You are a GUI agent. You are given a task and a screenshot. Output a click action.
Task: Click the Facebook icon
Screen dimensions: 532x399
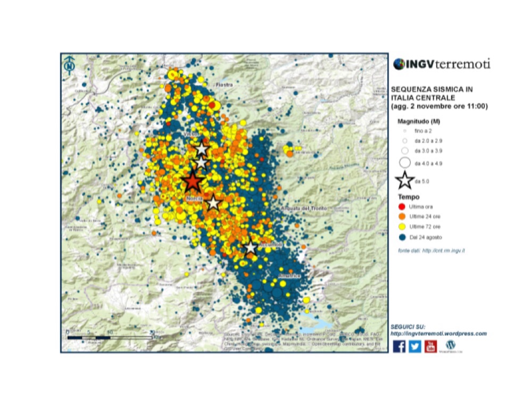pyautogui.click(x=399, y=346)
